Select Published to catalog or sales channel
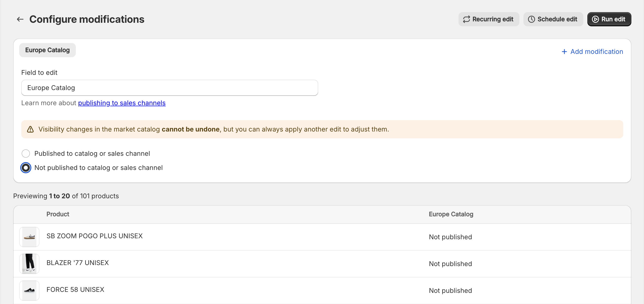 coord(26,154)
